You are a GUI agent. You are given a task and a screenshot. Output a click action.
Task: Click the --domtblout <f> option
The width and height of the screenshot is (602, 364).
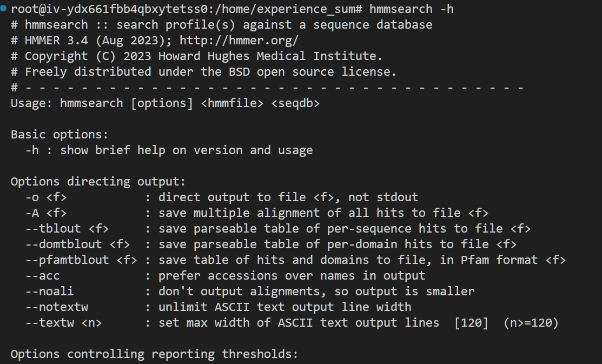pyautogui.click(x=77, y=244)
